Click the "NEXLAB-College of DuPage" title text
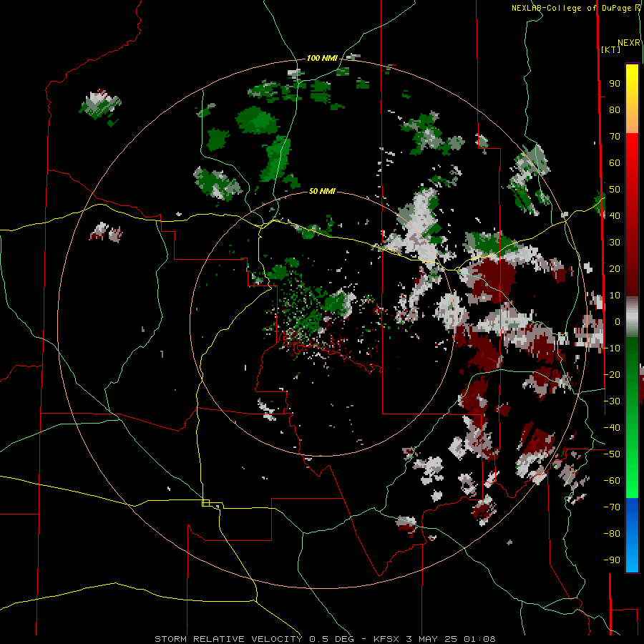644x644 pixels. 572,8
